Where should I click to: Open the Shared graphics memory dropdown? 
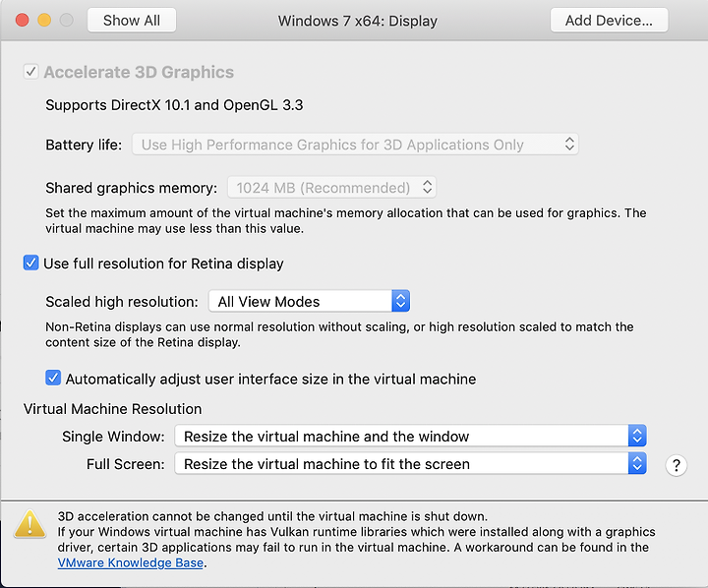pyautogui.click(x=332, y=188)
